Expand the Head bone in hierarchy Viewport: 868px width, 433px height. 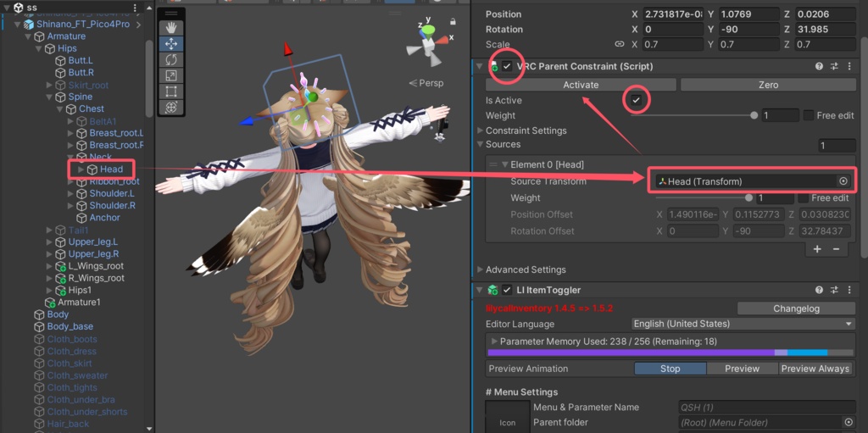click(81, 169)
